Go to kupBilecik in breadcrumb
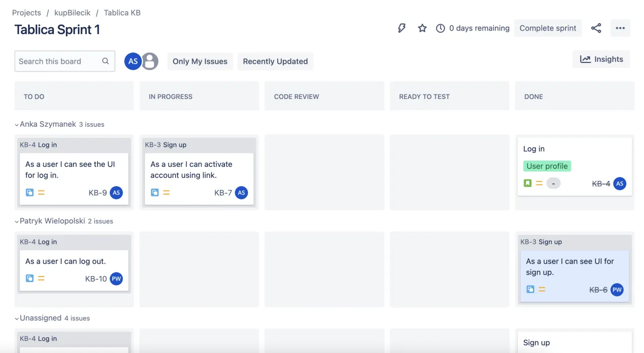This screenshot has width=644, height=353. (72, 13)
